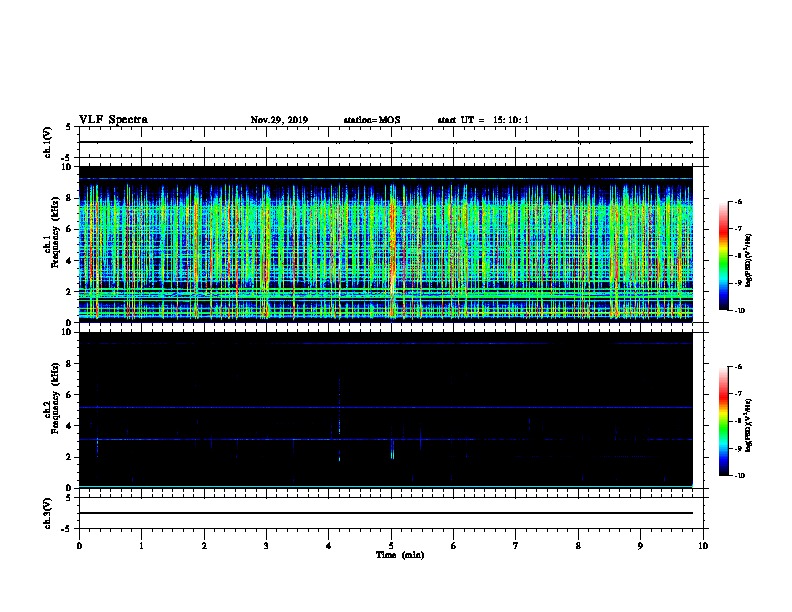
Task: Click the ch.2 color bar "-10" label
Action: coord(739,476)
